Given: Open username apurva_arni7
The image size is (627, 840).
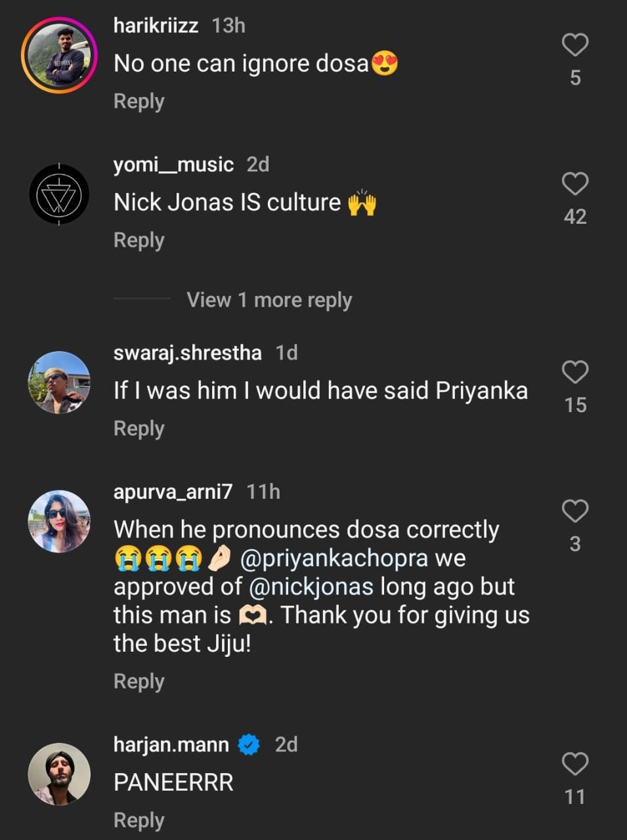Looking at the screenshot, I should point(173,492).
